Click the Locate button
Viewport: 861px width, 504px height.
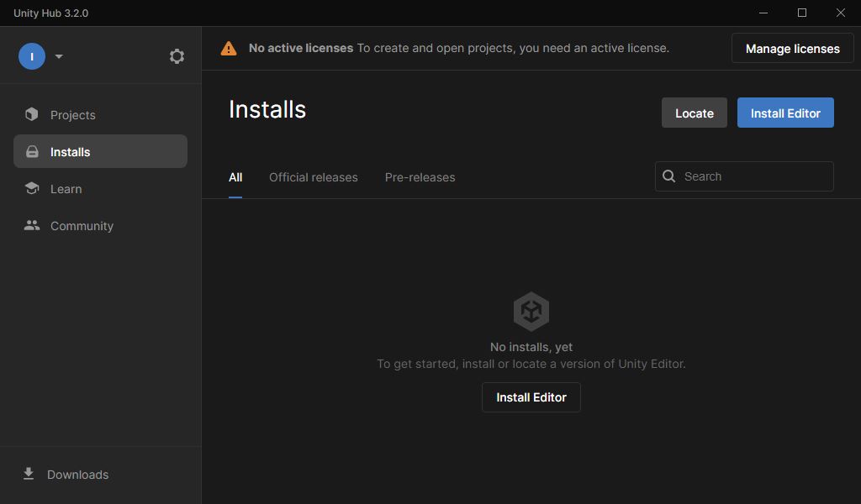tap(694, 113)
